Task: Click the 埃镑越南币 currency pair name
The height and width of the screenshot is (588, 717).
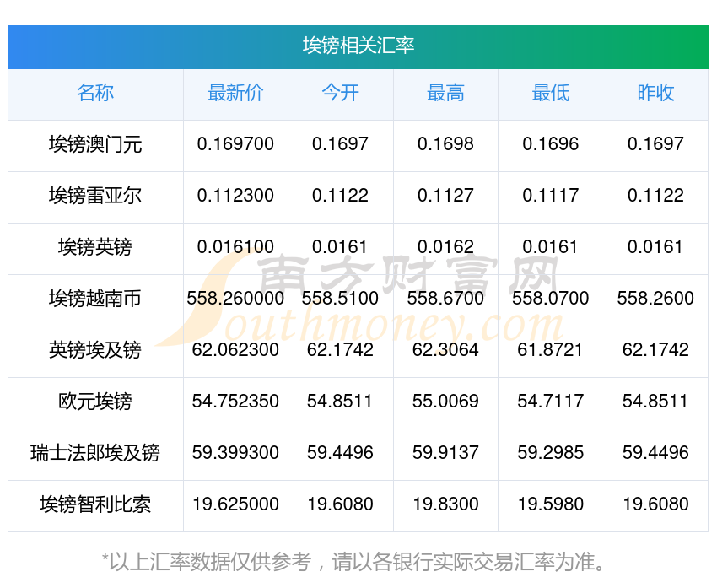Action: pos(95,299)
